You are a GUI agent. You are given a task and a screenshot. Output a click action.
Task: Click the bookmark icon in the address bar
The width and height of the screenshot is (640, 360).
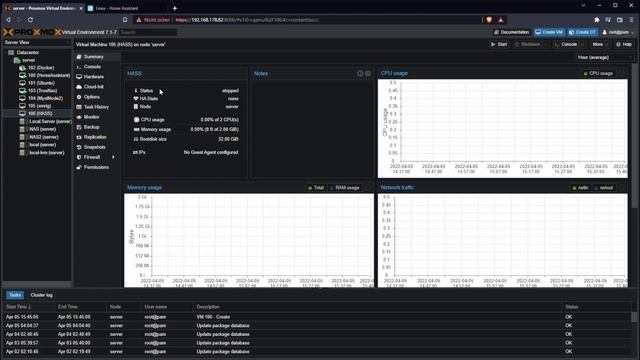pos(125,20)
